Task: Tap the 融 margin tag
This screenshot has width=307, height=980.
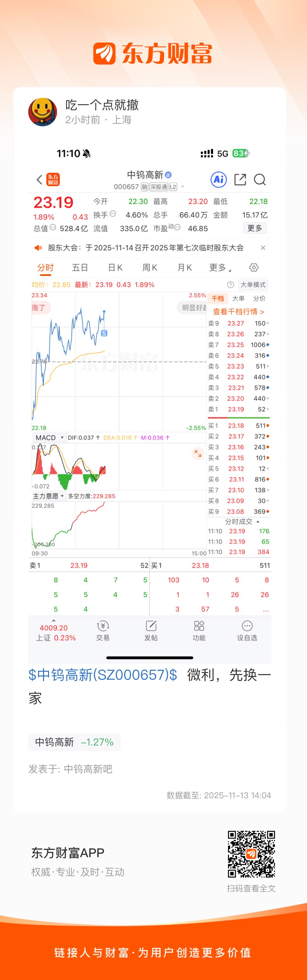Action: 145,187
